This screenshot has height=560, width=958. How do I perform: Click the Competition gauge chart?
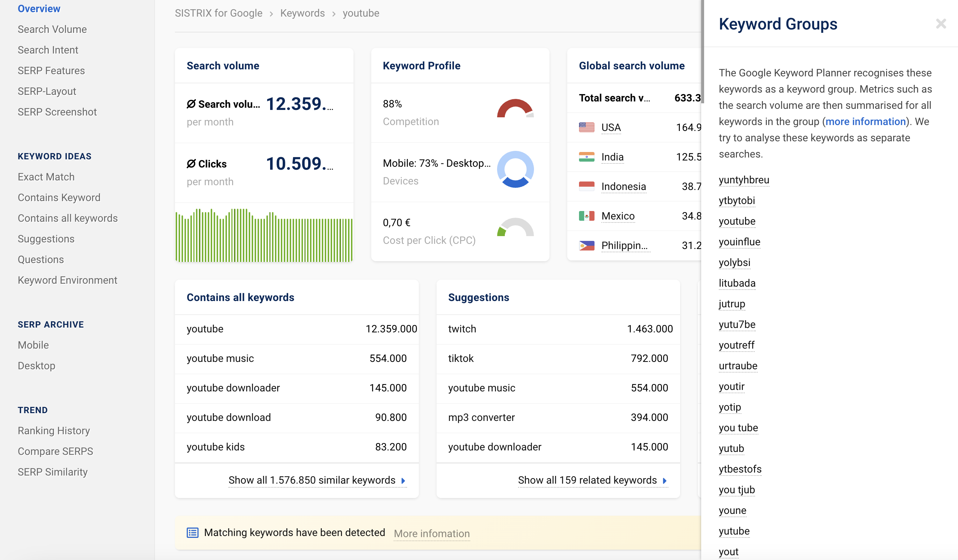[x=515, y=109]
